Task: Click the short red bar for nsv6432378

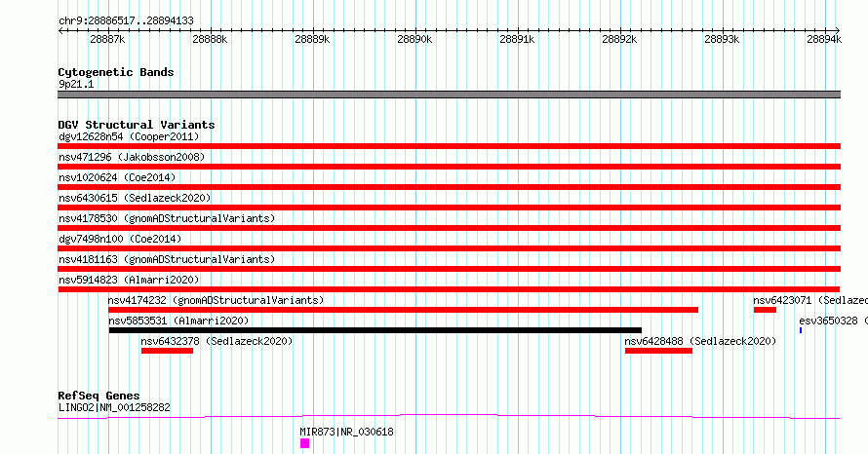Action: [167, 351]
